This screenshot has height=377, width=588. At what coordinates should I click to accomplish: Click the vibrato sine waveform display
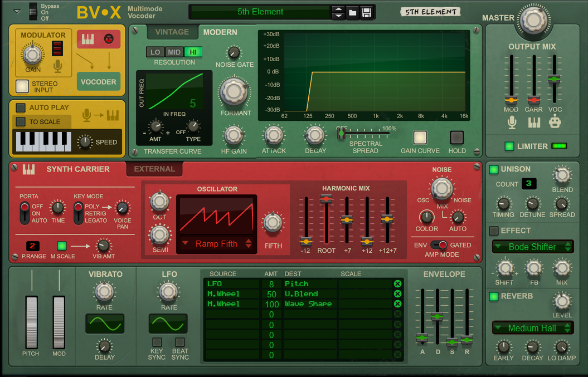(x=105, y=324)
